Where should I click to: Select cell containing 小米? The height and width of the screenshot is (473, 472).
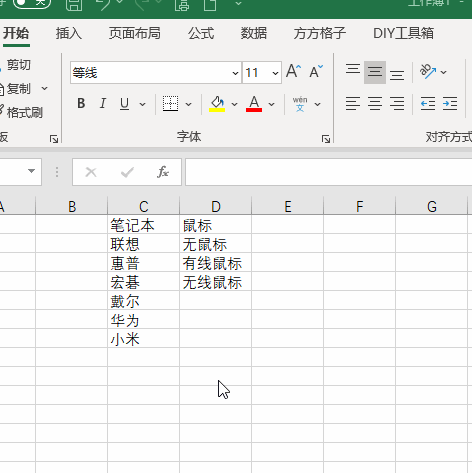click(144, 339)
